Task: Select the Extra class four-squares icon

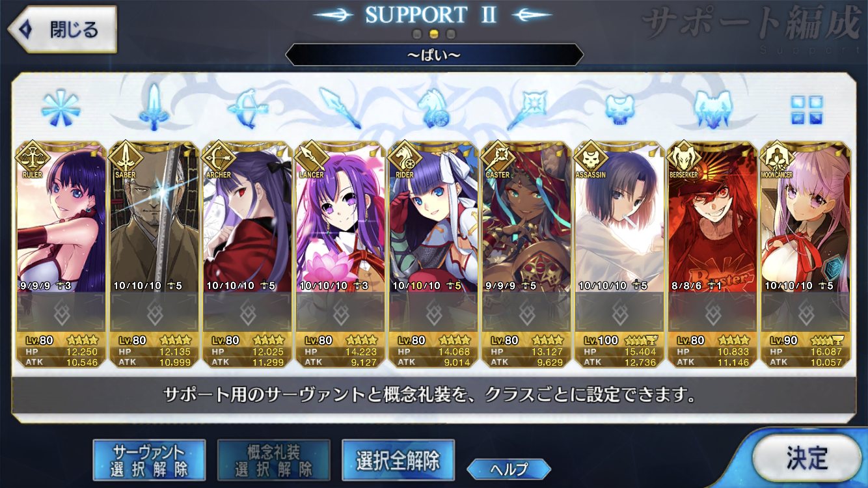Action: (806, 109)
